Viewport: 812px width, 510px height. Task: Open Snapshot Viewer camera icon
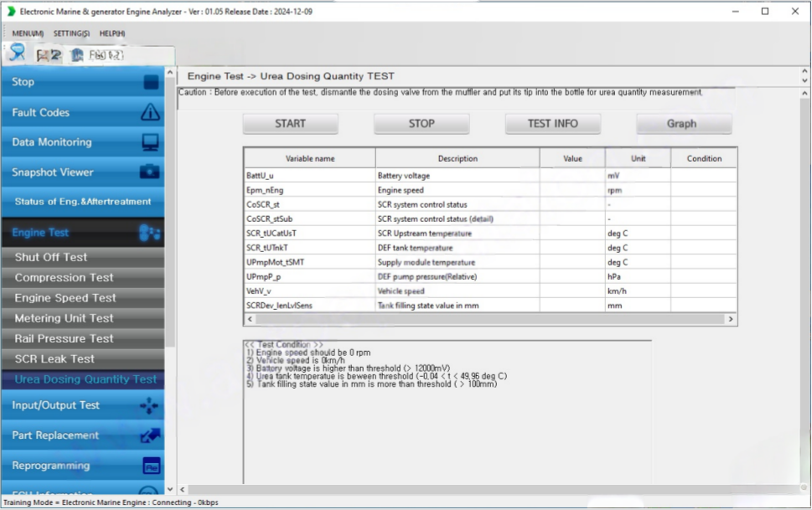tap(150, 173)
